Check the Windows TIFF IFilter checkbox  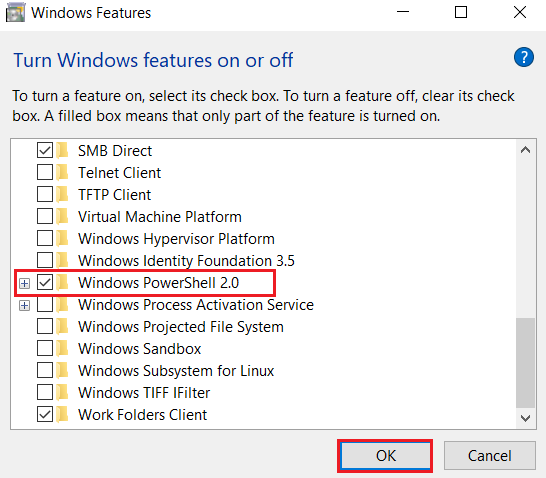45,392
